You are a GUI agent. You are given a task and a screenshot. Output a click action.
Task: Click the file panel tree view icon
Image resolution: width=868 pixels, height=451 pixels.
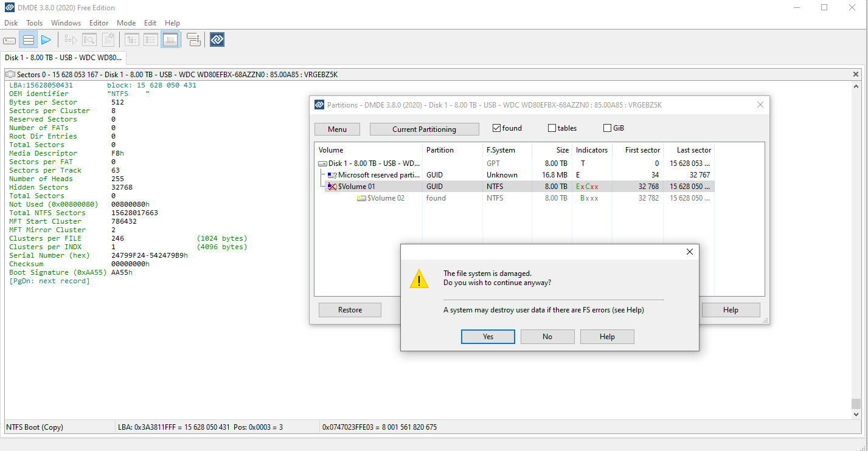pyautogui.click(x=132, y=40)
